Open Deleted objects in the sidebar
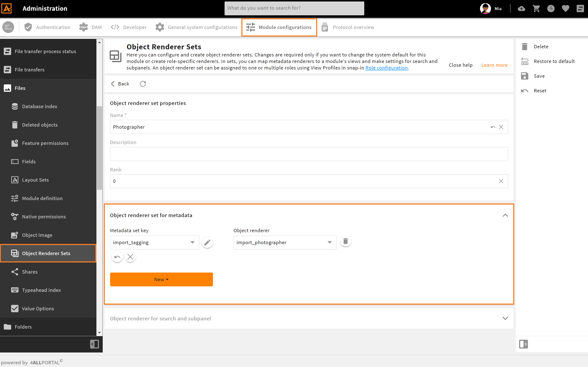Image resolution: width=588 pixels, height=367 pixels. 48,125
